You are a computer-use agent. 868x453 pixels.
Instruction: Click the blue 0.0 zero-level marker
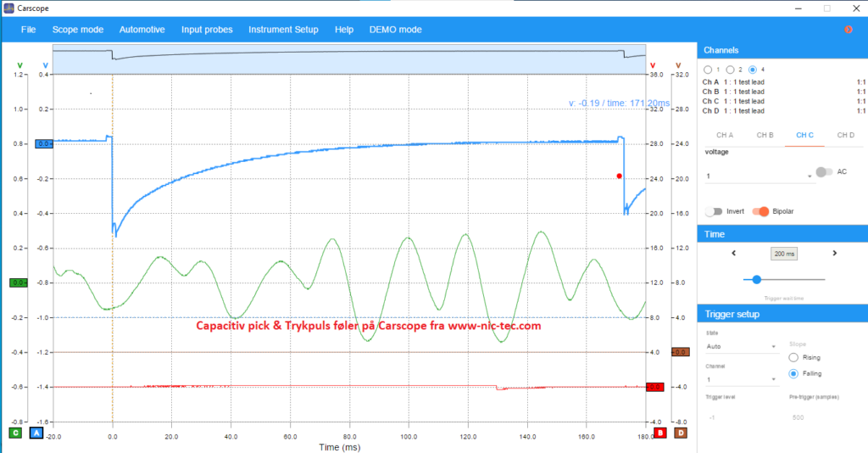[44, 144]
